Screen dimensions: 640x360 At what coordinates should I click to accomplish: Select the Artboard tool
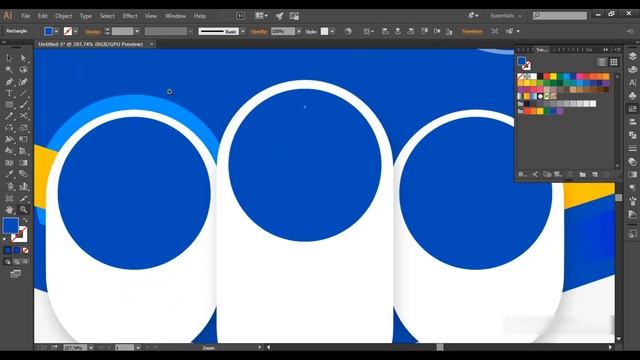9,198
